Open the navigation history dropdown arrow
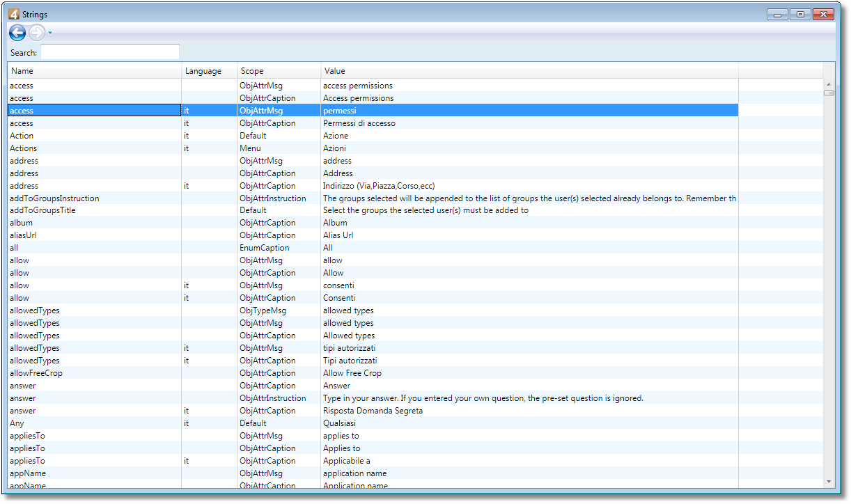The image size is (851, 504). (50, 33)
